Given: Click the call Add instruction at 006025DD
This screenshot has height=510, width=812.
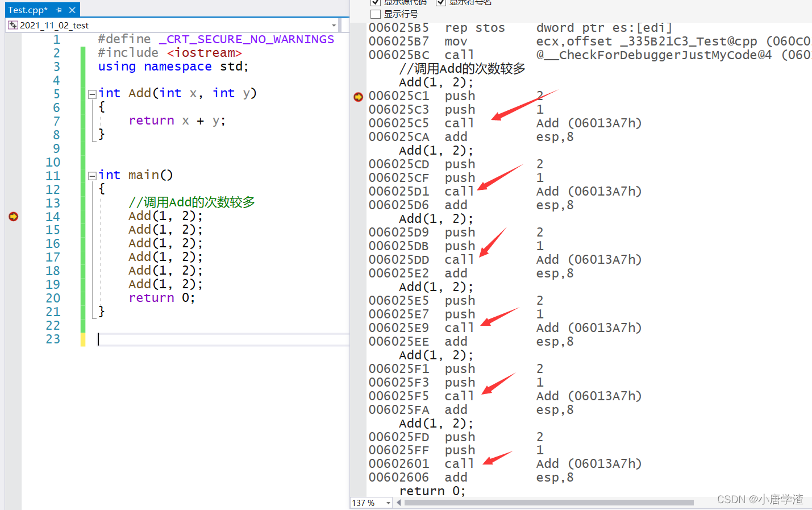Looking at the screenshot, I should point(505,260).
